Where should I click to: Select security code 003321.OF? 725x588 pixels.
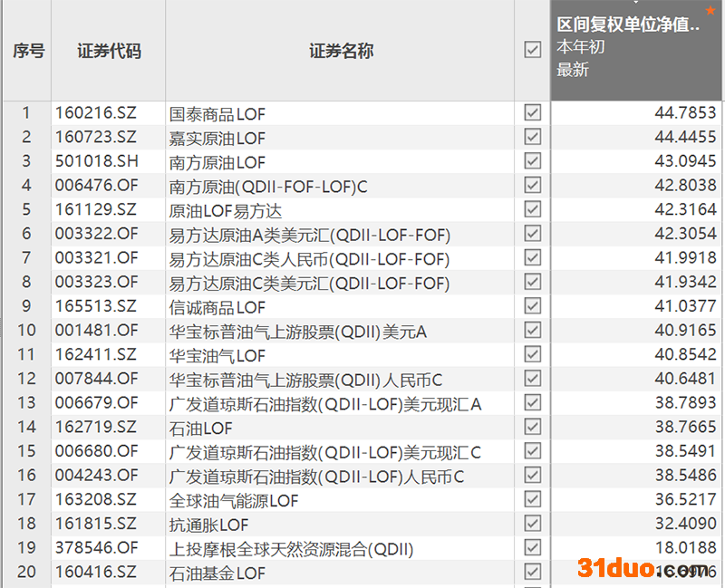coord(97,257)
